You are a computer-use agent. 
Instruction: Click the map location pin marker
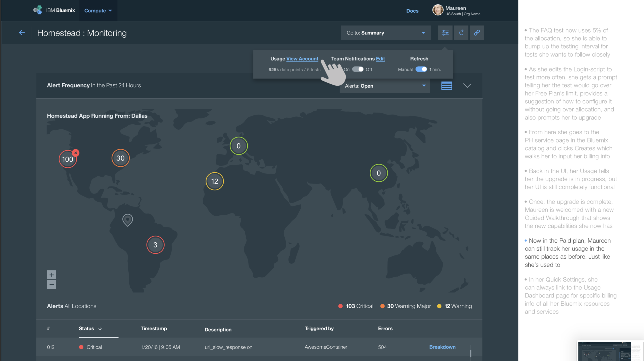[x=128, y=219]
